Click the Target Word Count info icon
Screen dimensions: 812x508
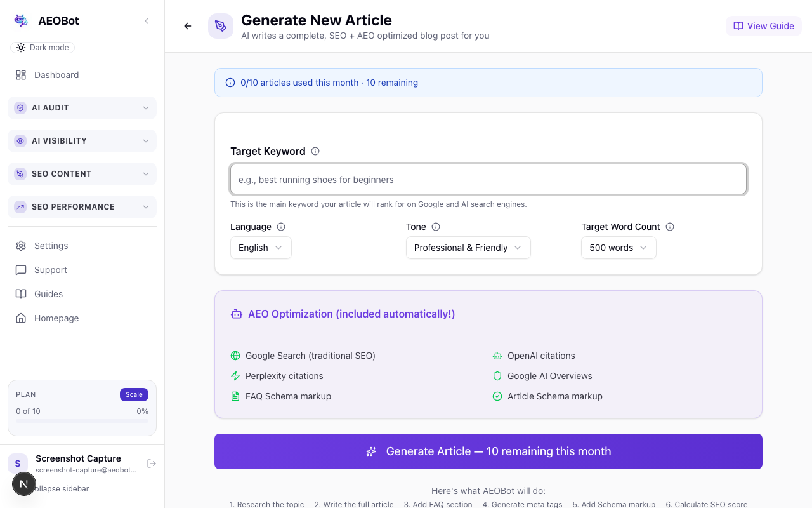click(x=670, y=227)
